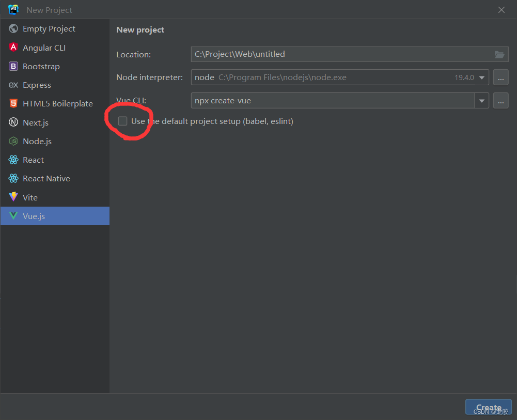
Task: Click default project setup label text
Action: pyautogui.click(x=212, y=121)
